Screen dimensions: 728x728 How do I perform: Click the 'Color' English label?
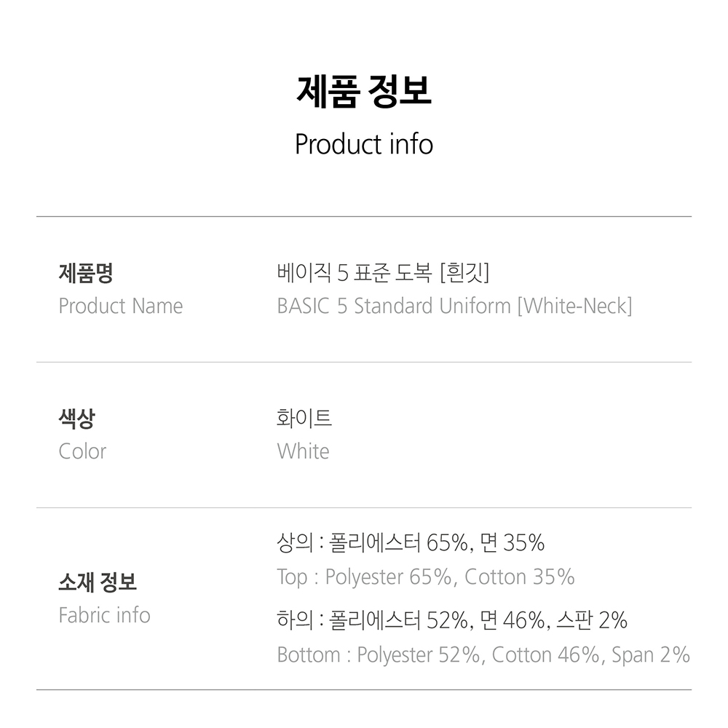click(x=83, y=452)
